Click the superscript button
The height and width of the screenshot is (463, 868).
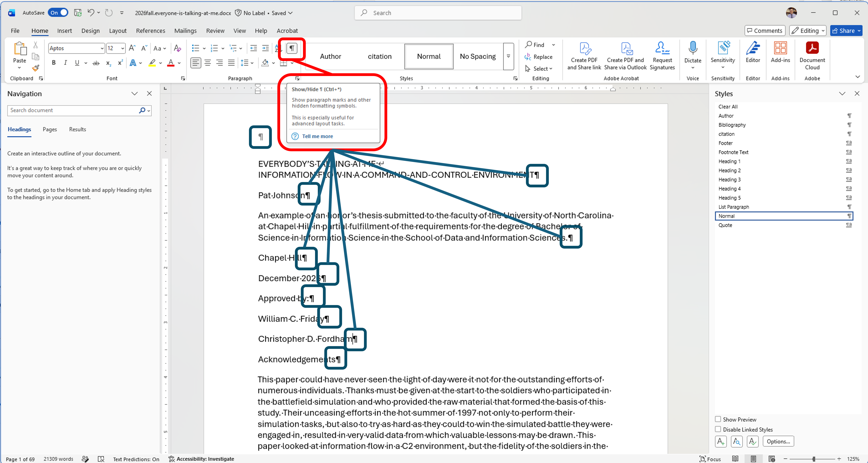tap(120, 63)
